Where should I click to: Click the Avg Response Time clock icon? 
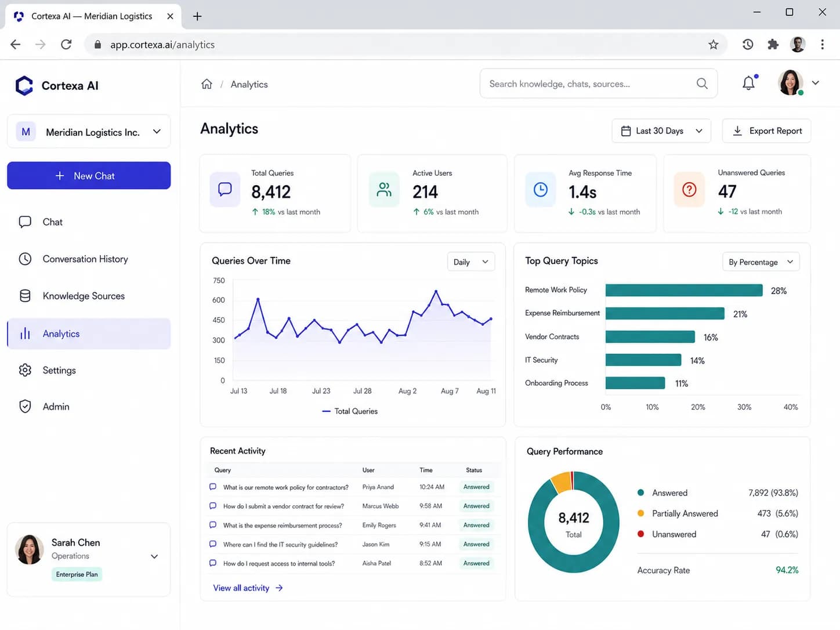pyautogui.click(x=541, y=189)
